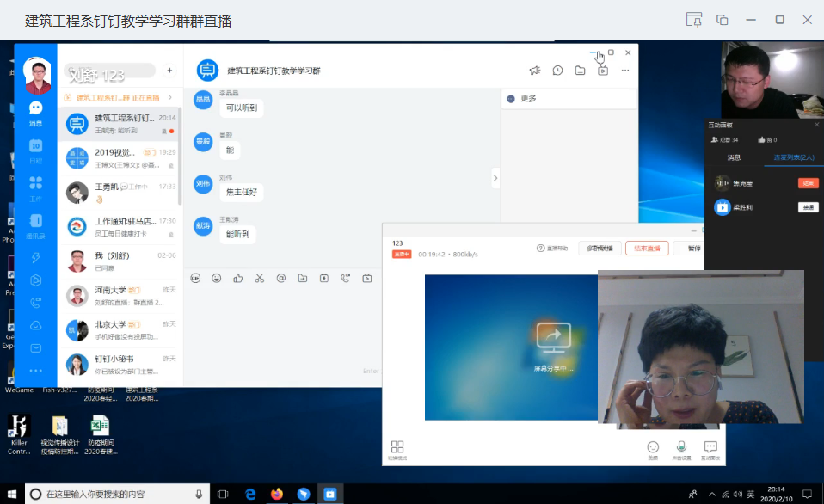Open the live playback icon in chat header
Image resolution: width=824 pixels, height=504 pixels.
tap(603, 71)
